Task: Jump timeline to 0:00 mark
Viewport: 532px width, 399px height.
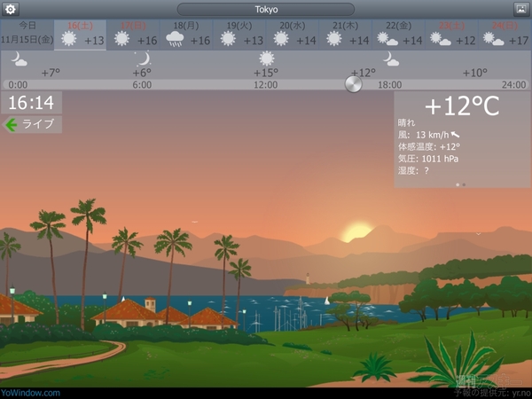Action: click(x=18, y=84)
